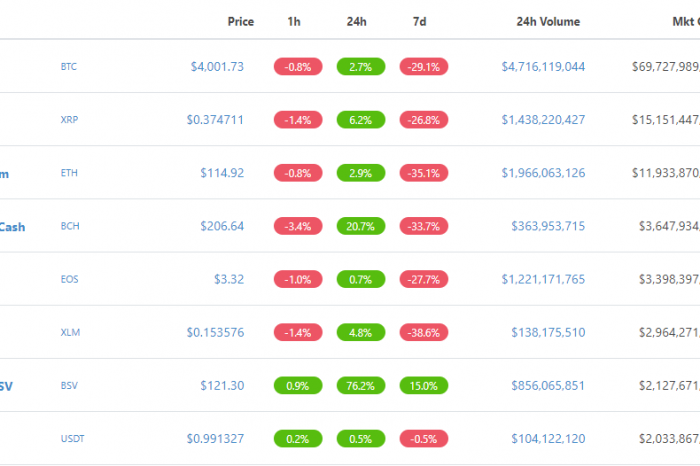Open the ETH price $114.92
This screenshot has width=700, height=466.
coord(222,173)
